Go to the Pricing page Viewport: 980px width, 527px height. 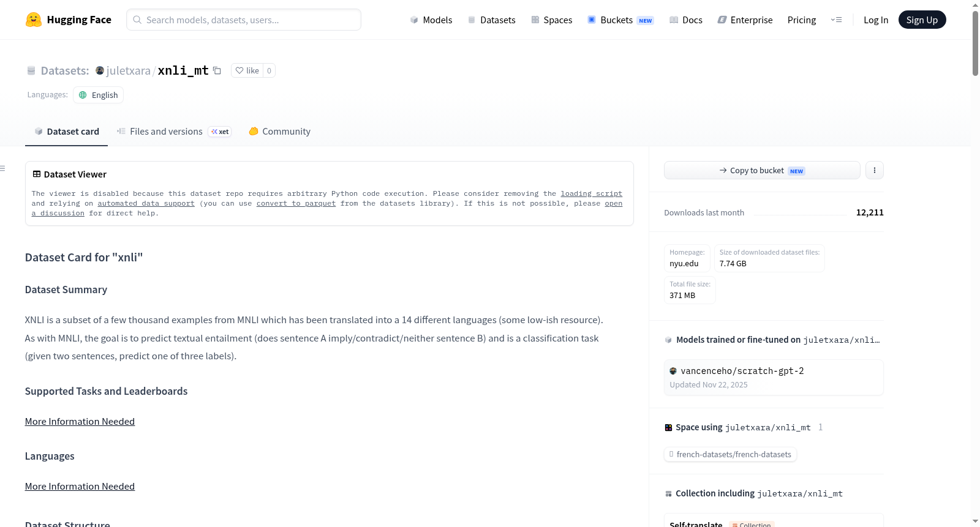[x=802, y=20]
